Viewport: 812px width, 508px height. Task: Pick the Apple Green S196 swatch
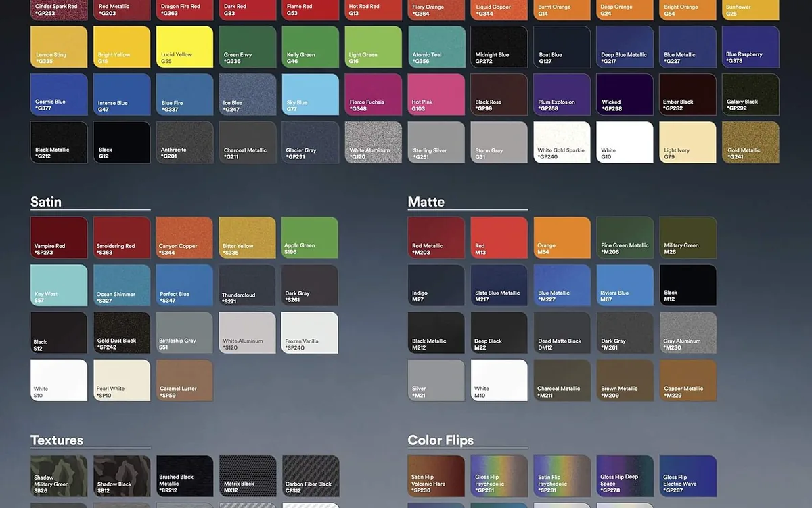click(311, 238)
